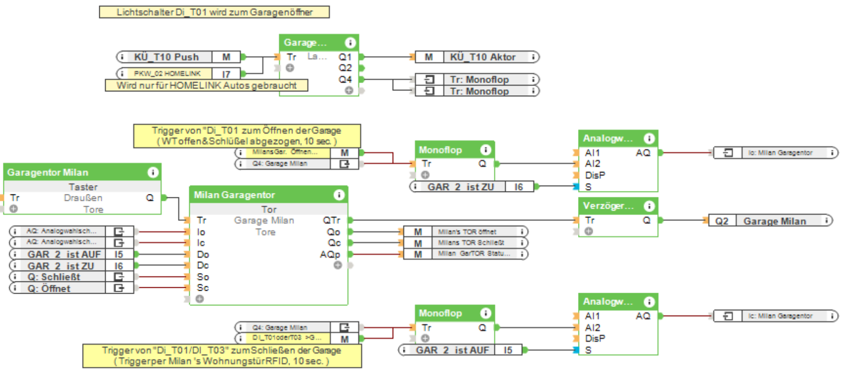The height and width of the screenshot is (384, 868).
Task: Click 'Taster' label in Garagentor Milan block
Action: coord(83,187)
